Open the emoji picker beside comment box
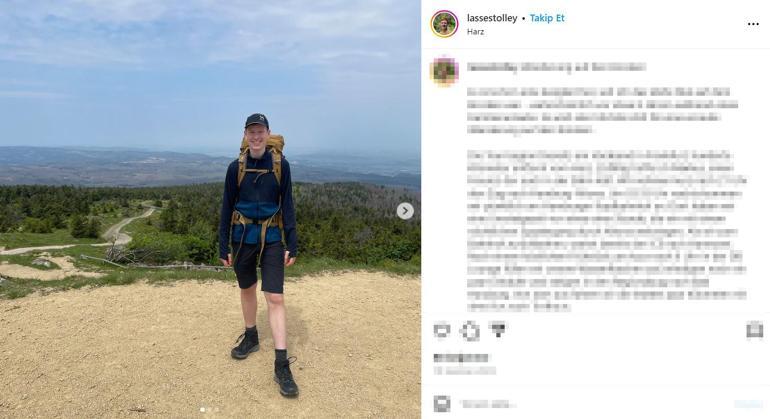 point(442,404)
